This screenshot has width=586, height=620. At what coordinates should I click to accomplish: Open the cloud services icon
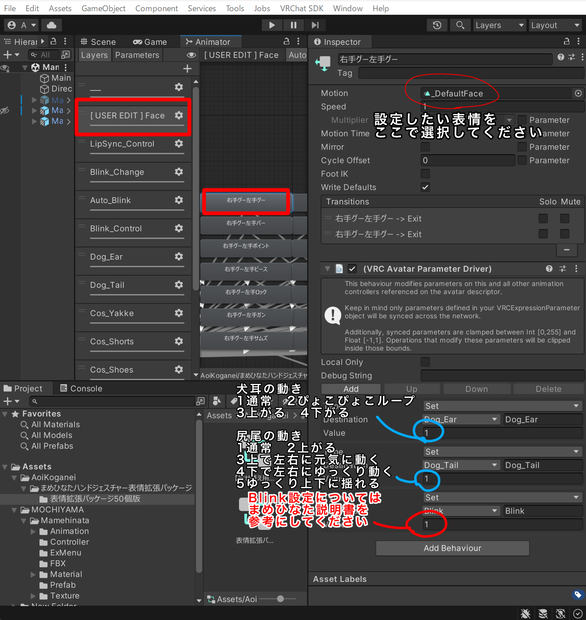(x=51, y=25)
